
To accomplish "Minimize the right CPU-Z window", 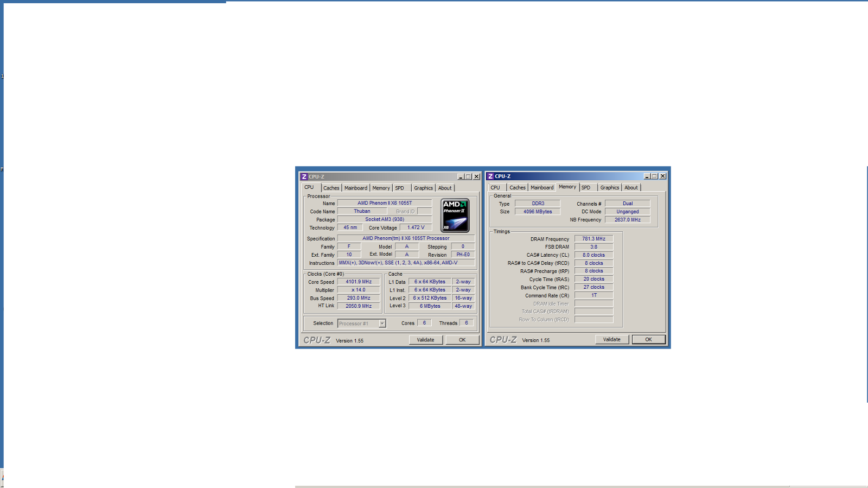I will 647,176.
